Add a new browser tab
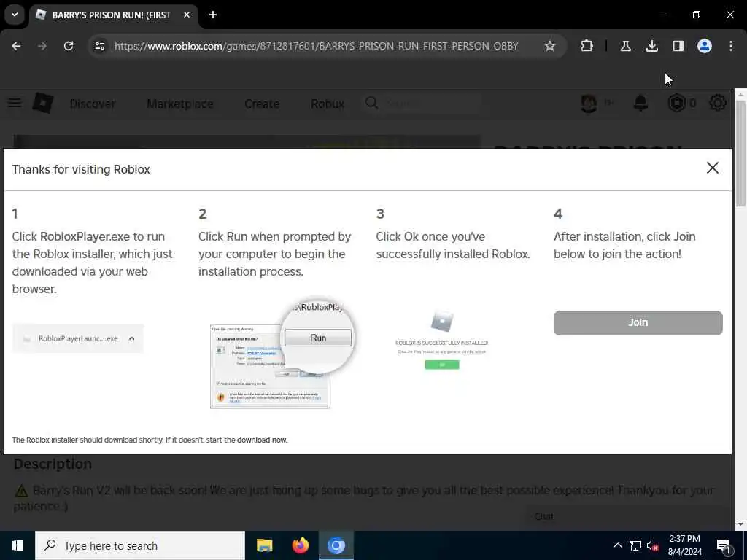 coord(213,15)
